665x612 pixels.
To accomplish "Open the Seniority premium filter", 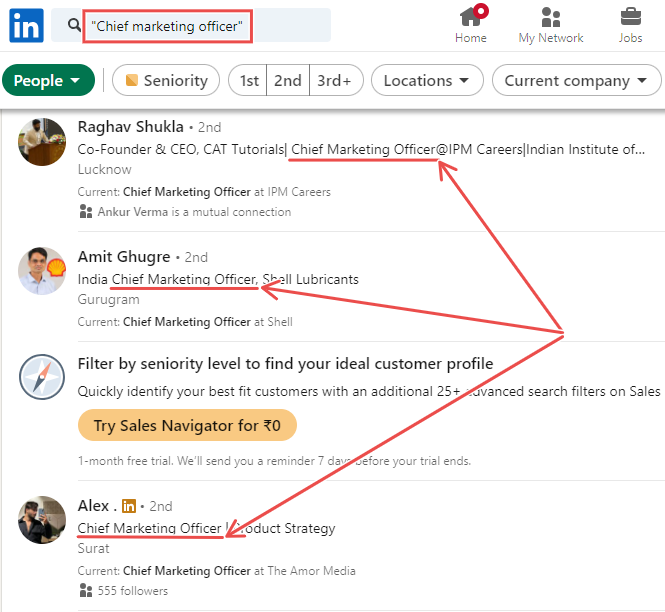I will point(166,80).
